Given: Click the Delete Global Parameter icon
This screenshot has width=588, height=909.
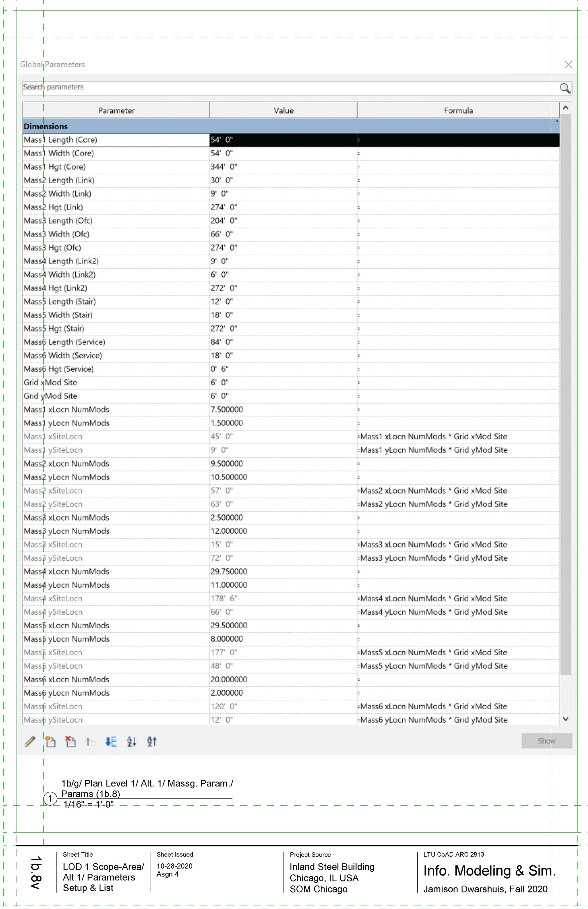Looking at the screenshot, I should click(x=70, y=741).
